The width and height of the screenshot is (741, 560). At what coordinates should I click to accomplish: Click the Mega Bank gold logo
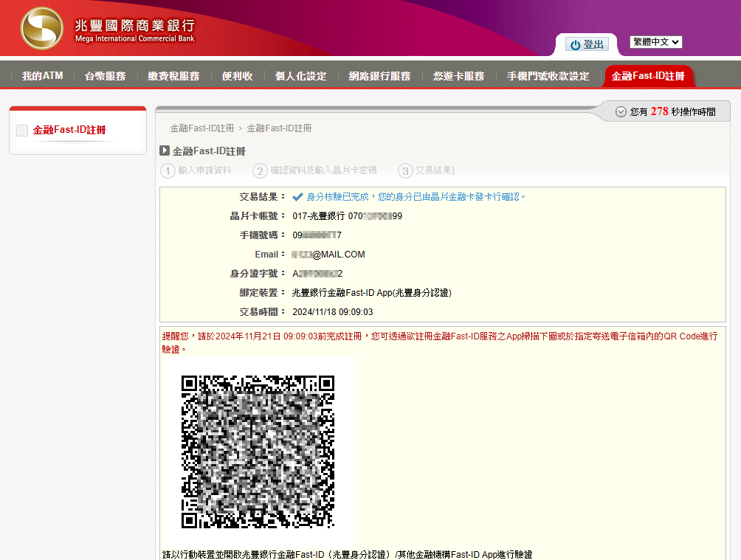pyautogui.click(x=41, y=28)
